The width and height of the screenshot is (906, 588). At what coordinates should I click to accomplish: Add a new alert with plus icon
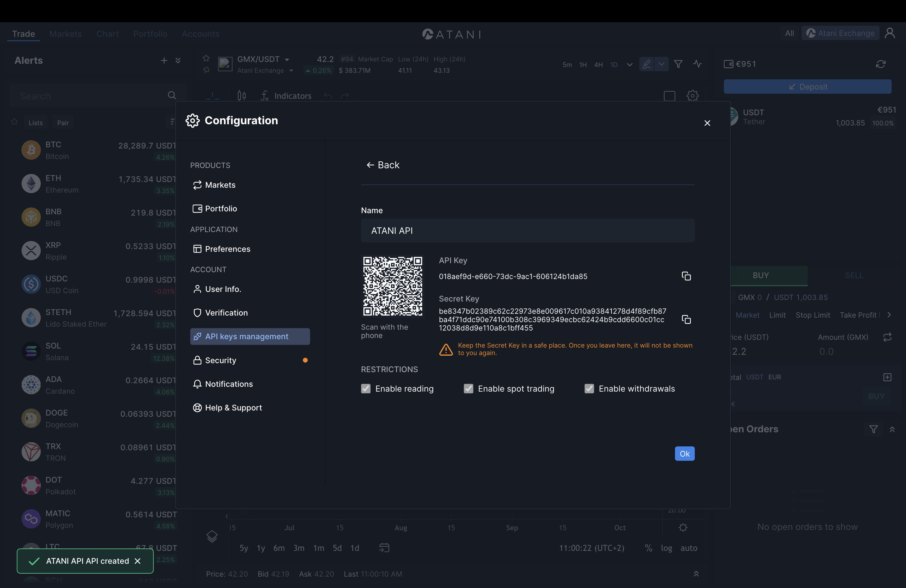coord(164,60)
